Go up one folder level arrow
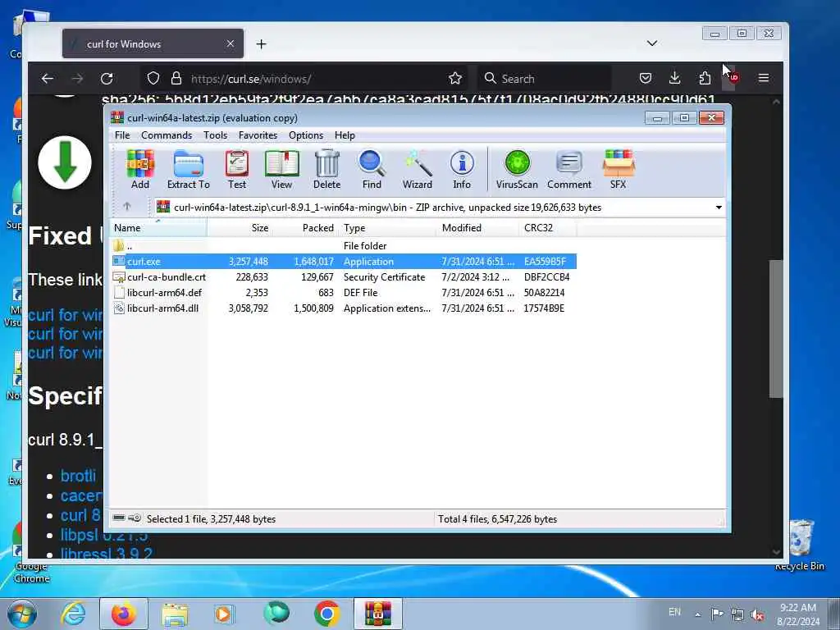Image resolution: width=840 pixels, height=630 pixels. (x=127, y=206)
